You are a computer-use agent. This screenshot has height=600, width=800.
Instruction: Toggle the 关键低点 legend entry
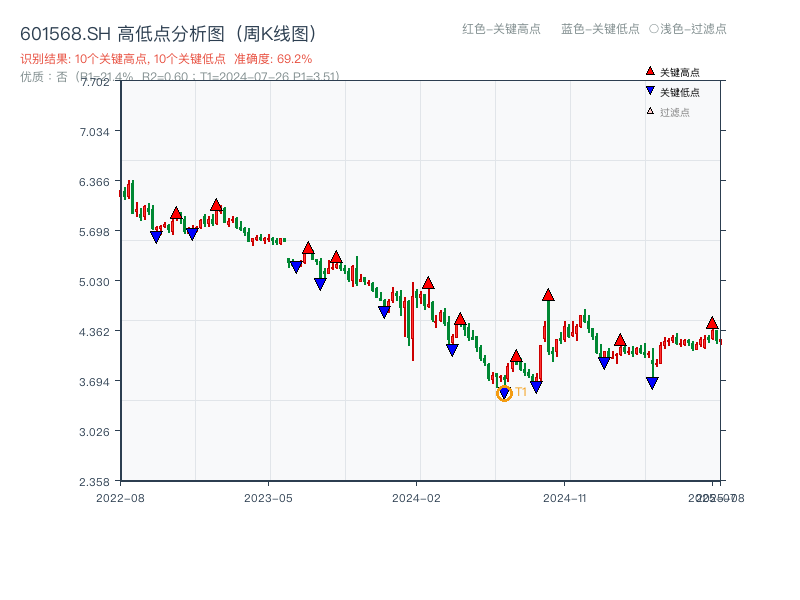coord(679,92)
